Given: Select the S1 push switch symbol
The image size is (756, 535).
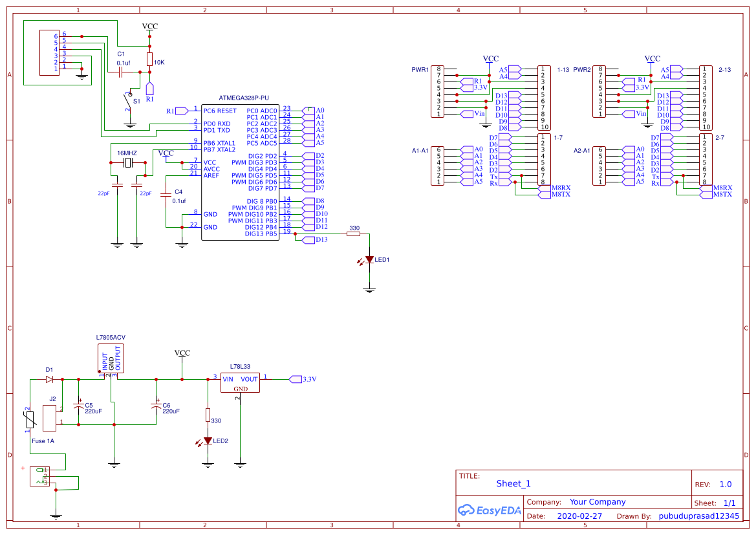Looking at the screenshot, I should pyautogui.click(x=128, y=100).
